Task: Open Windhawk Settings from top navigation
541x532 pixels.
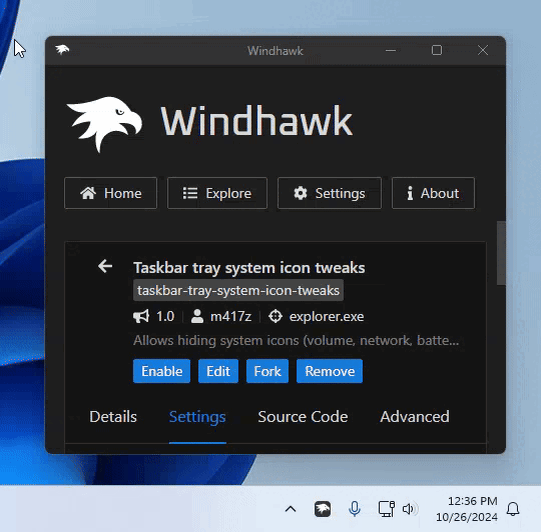Action: (329, 193)
